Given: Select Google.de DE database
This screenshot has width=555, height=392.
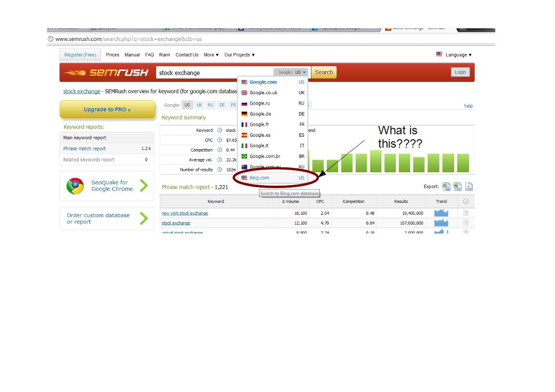Looking at the screenshot, I should (272, 114).
